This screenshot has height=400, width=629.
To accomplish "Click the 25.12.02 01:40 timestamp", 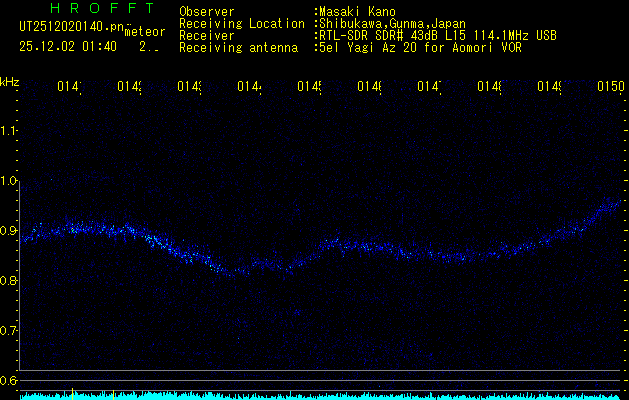I will coord(68,46).
